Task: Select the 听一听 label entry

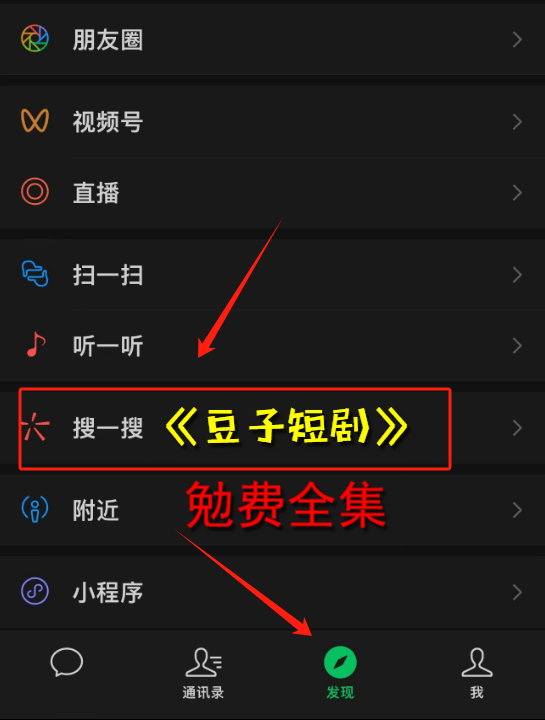Action: [x=108, y=346]
